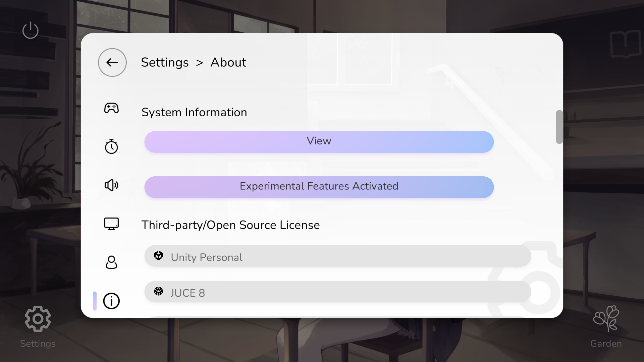Select the user account icon in sidebar
The image size is (644, 362).
[111, 262]
